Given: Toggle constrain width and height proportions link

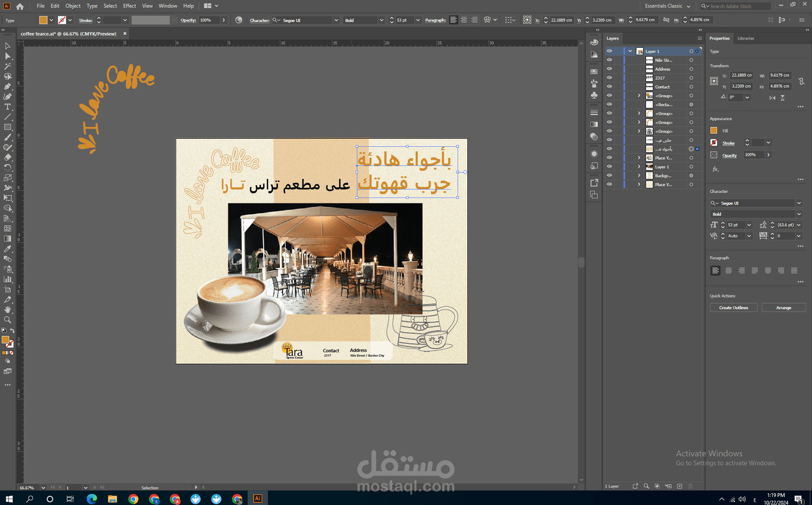Looking at the screenshot, I should pyautogui.click(x=801, y=81).
